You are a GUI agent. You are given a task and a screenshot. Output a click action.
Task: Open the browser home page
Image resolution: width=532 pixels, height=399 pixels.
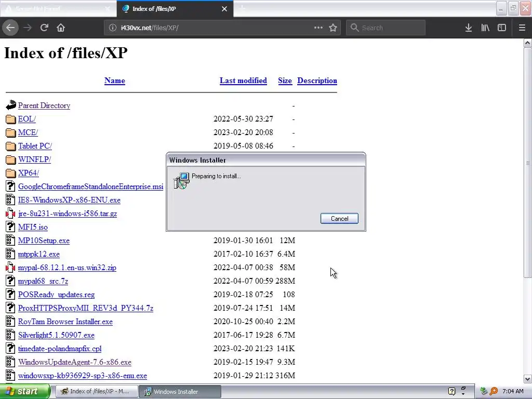pos(61,28)
